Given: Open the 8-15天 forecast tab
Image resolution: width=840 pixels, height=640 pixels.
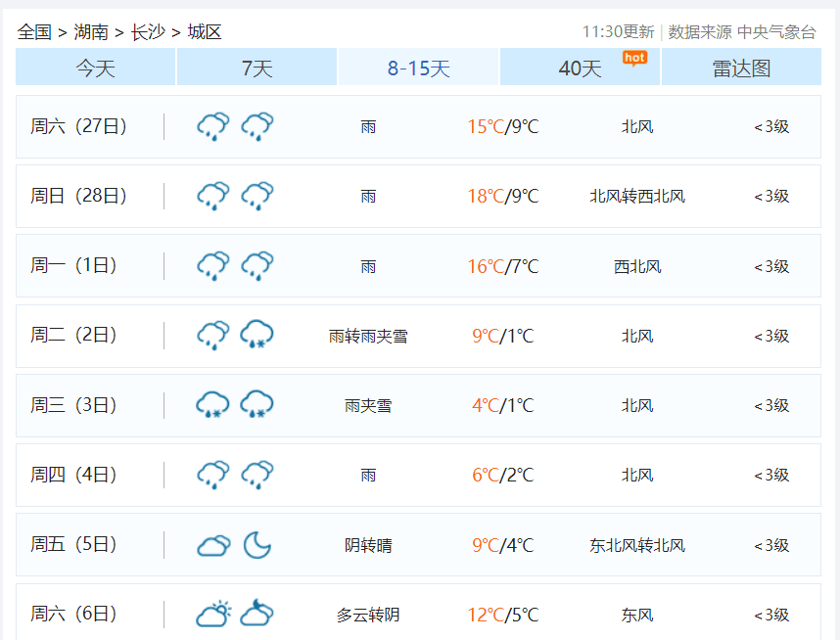Looking at the screenshot, I should (x=418, y=68).
